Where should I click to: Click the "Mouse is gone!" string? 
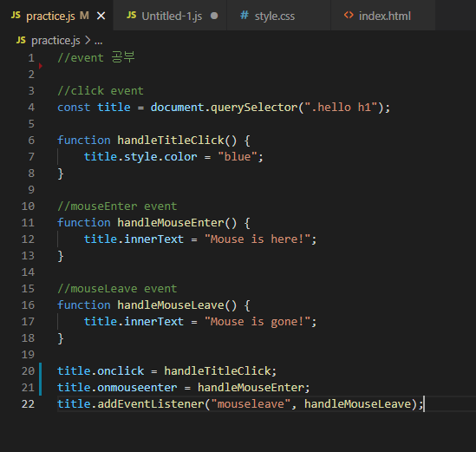(258, 321)
